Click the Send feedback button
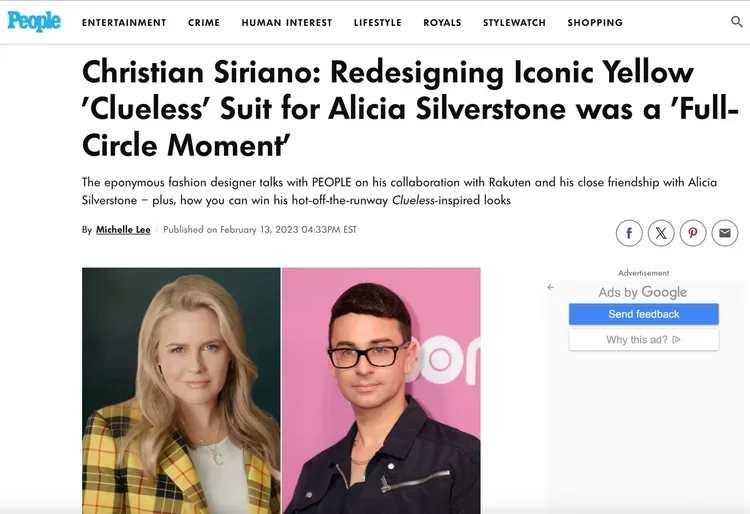Viewport: 750px width, 514px height. click(644, 314)
